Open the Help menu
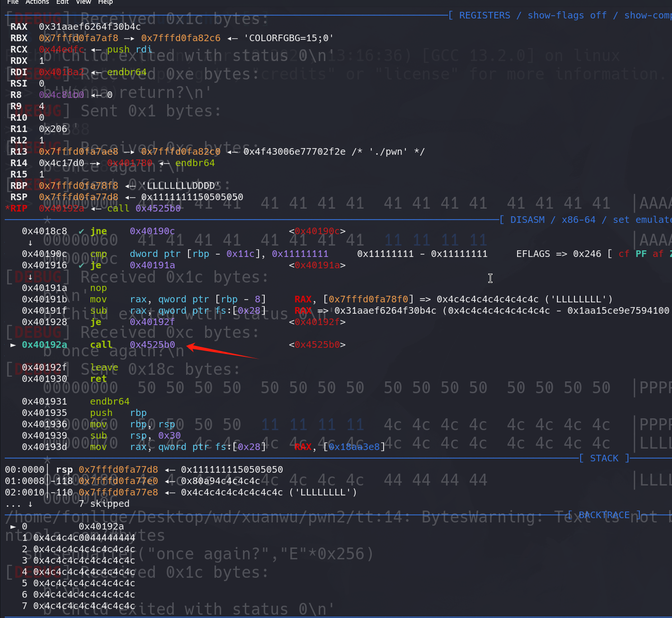This screenshot has width=672, height=618. tap(105, 2)
